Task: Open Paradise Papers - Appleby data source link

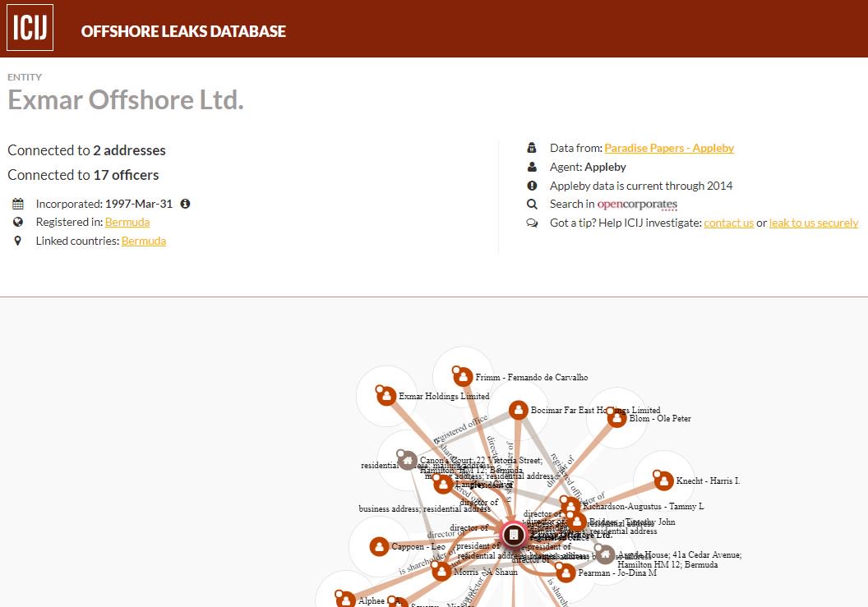Action: 669,148
